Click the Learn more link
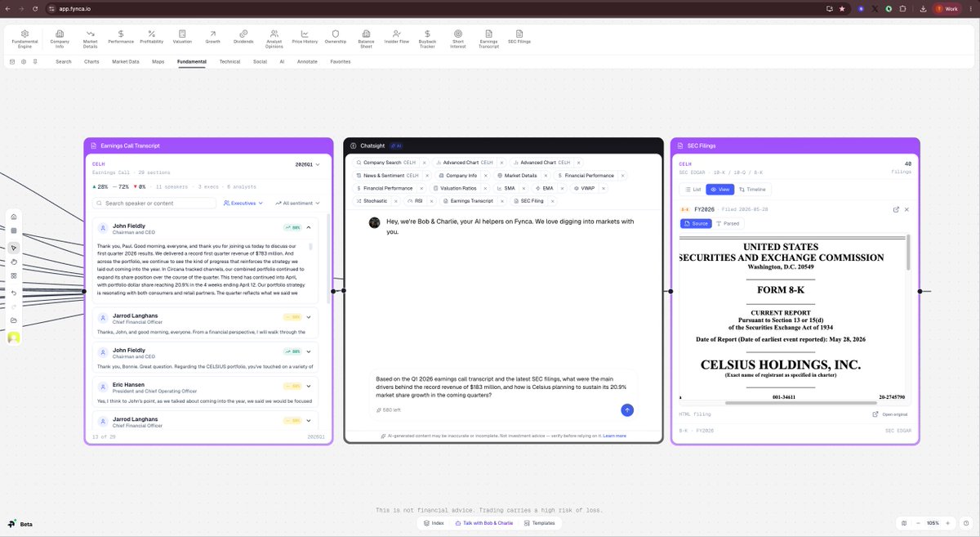 615,436
